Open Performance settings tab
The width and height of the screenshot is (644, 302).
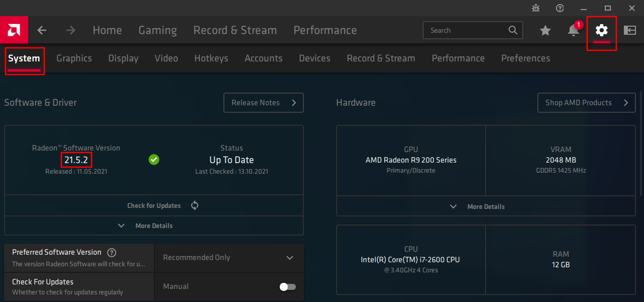click(x=458, y=58)
